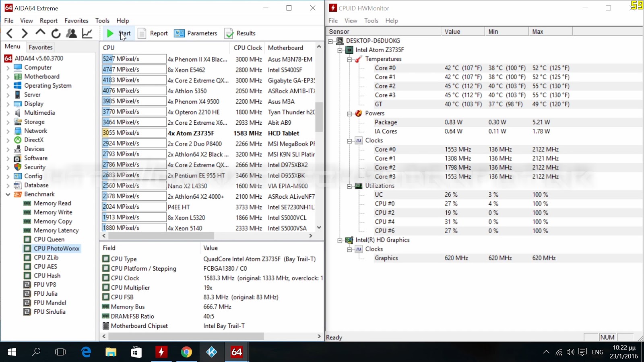Open the user/manage icon in AIDA64 toolbar
644x362 pixels.
pyautogui.click(x=72, y=33)
